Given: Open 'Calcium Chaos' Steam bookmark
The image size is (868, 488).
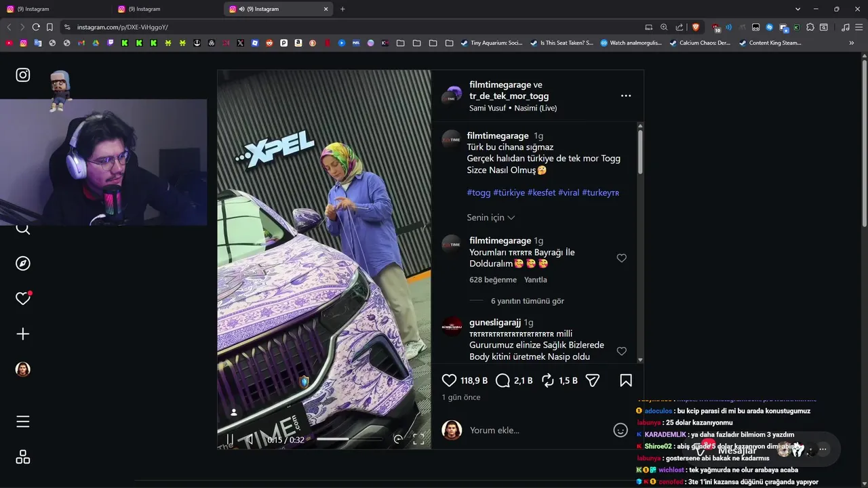Looking at the screenshot, I should [x=700, y=43].
